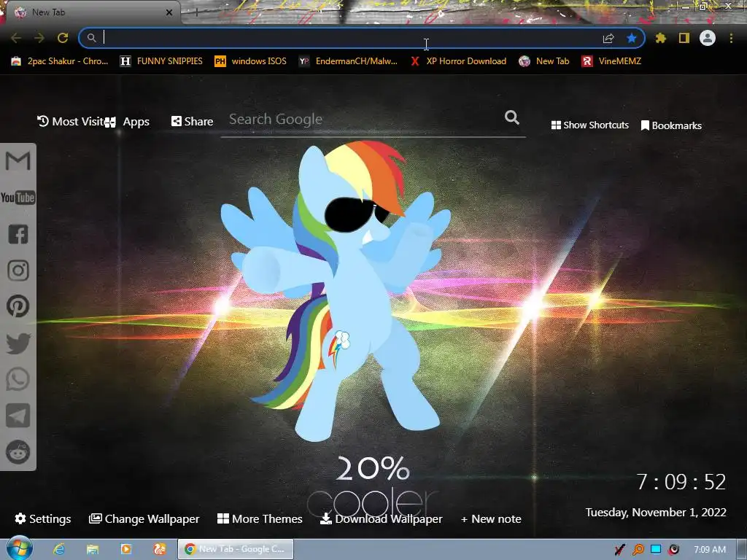Open EndermanCH/Malw... bookmark
747x560 pixels.
(x=348, y=61)
